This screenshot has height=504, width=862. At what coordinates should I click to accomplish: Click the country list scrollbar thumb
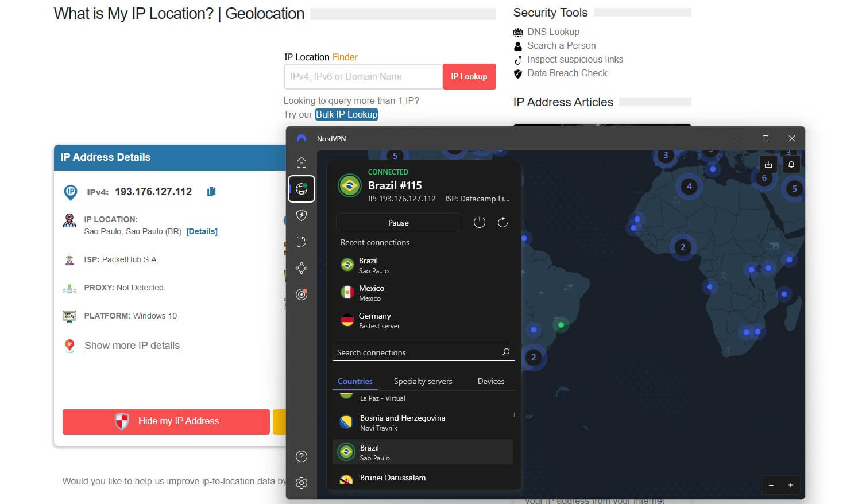pyautogui.click(x=514, y=415)
